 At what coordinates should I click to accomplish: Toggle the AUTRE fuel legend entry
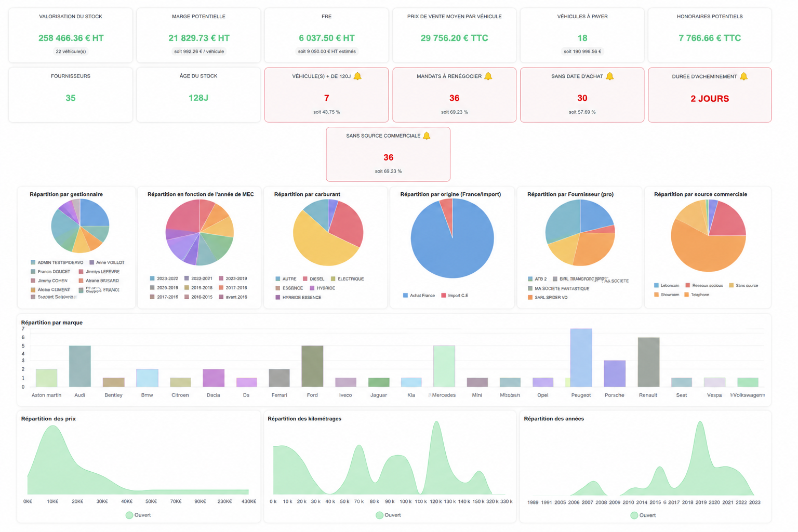click(x=286, y=279)
